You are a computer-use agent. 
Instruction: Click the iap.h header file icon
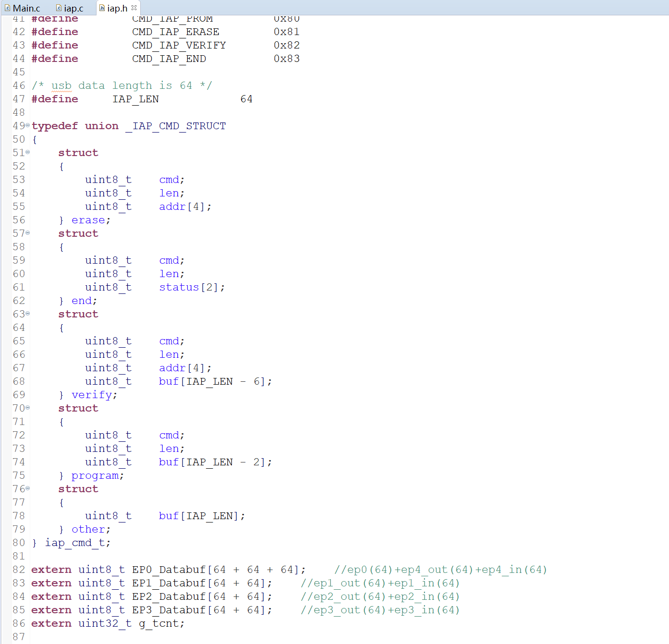click(x=102, y=8)
